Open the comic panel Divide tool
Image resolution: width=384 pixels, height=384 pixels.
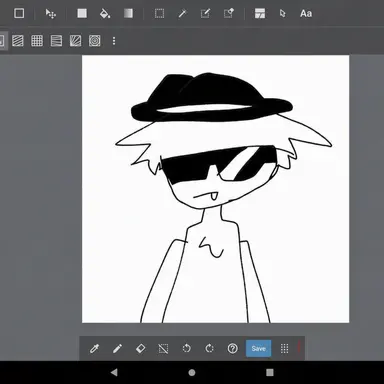pyautogui.click(x=260, y=13)
